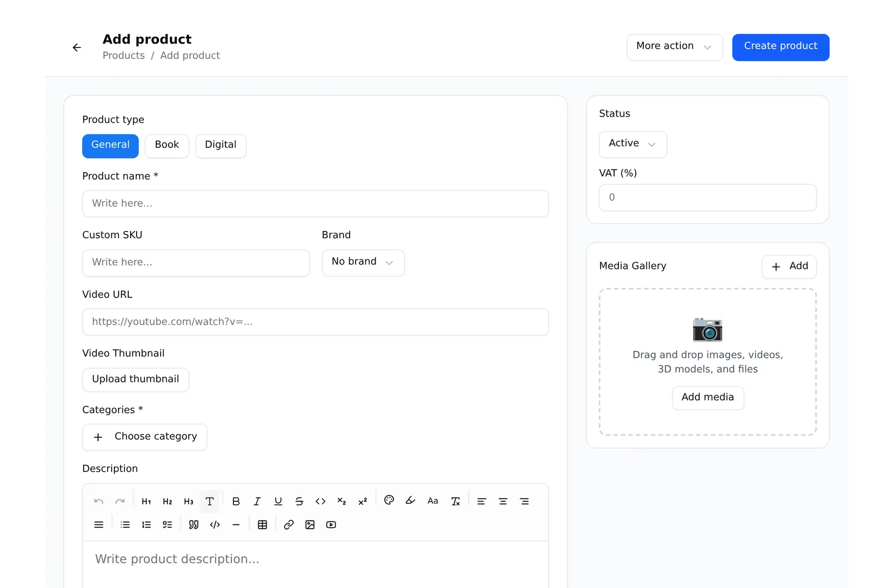Click the camera drop zone image
This screenshot has width=893, height=588.
tap(708, 329)
